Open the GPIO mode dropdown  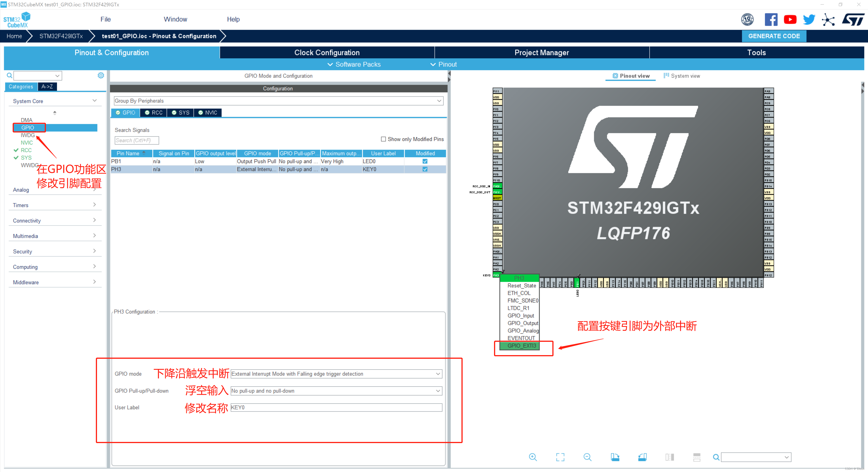(336, 374)
